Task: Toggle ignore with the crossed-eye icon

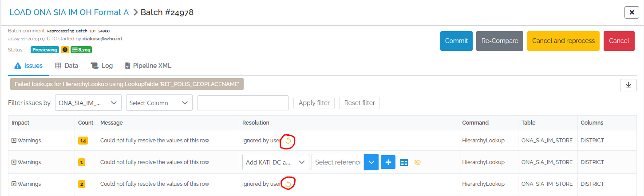Action: coord(417,162)
